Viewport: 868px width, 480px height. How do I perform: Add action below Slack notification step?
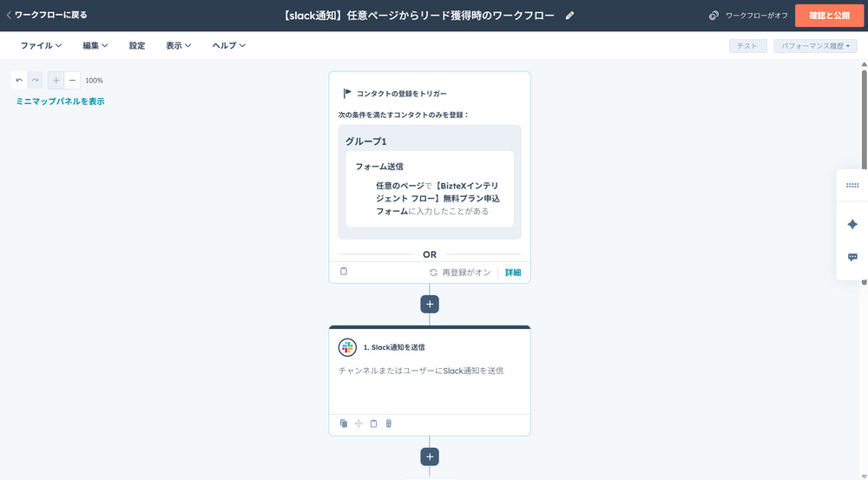(x=430, y=457)
